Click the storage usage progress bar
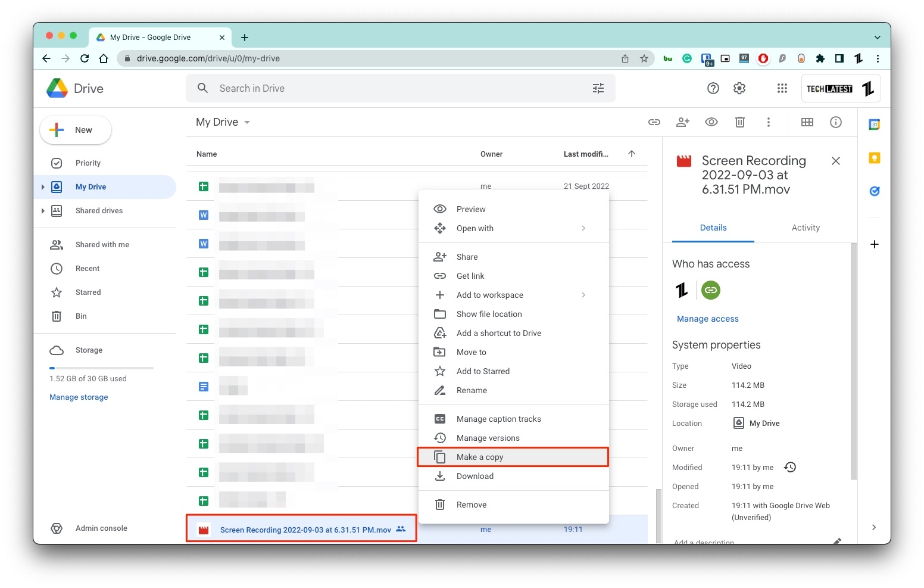The height and width of the screenshot is (588, 924). point(101,367)
